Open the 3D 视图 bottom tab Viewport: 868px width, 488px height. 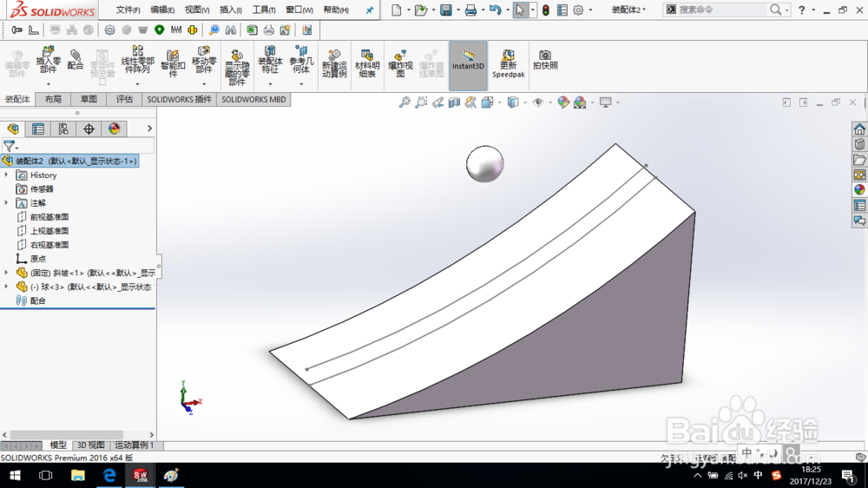click(x=91, y=445)
